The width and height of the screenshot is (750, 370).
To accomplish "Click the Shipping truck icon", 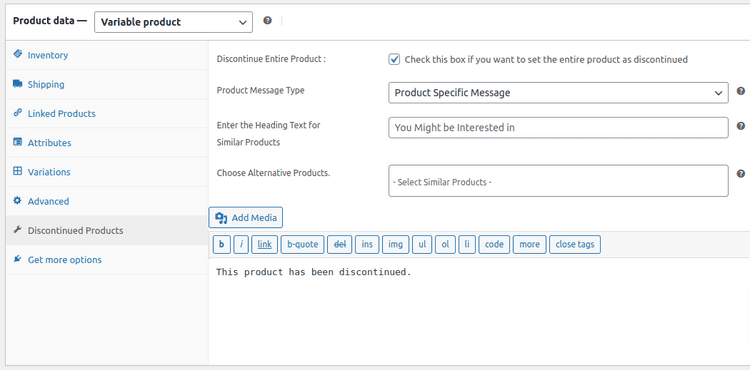I will click(x=18, y=84).
